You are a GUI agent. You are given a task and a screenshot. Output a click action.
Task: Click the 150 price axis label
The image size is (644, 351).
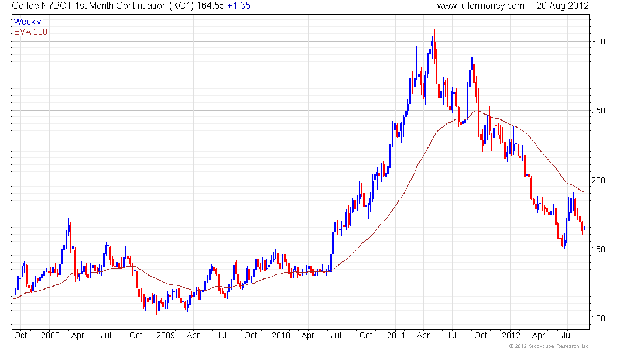(597, 249)
